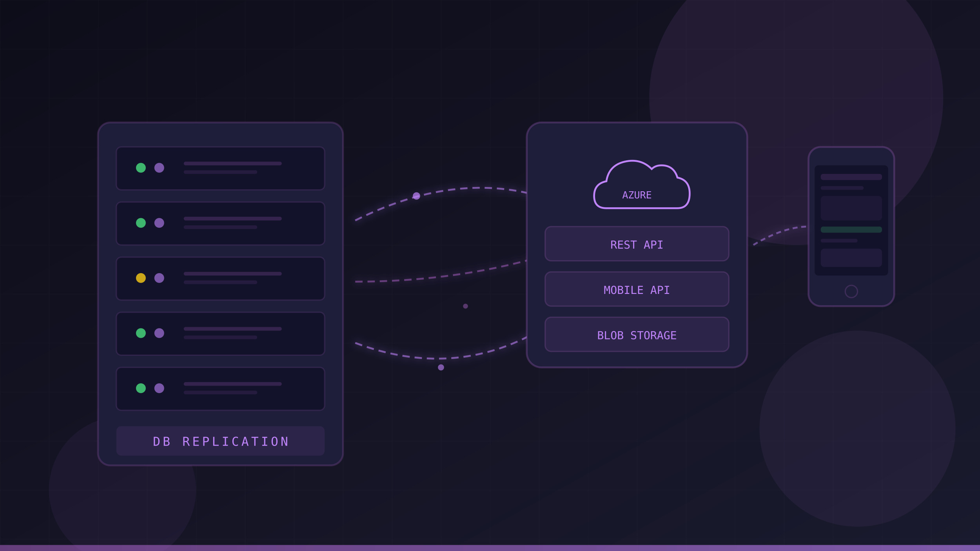The image size is (980, 551).
Task: Select the BLOB STORAGE box
Action: [637, 334]
